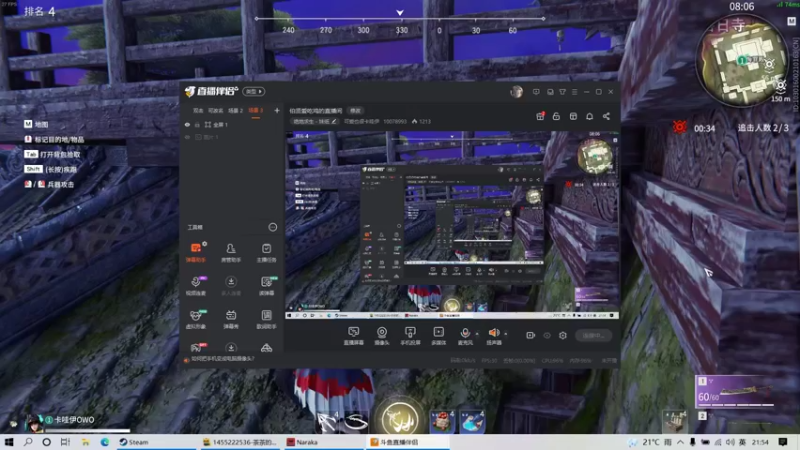Open the notification bell icon
Image resolution: width=800 pixels, height=450 pixels.
click(590, 116)
